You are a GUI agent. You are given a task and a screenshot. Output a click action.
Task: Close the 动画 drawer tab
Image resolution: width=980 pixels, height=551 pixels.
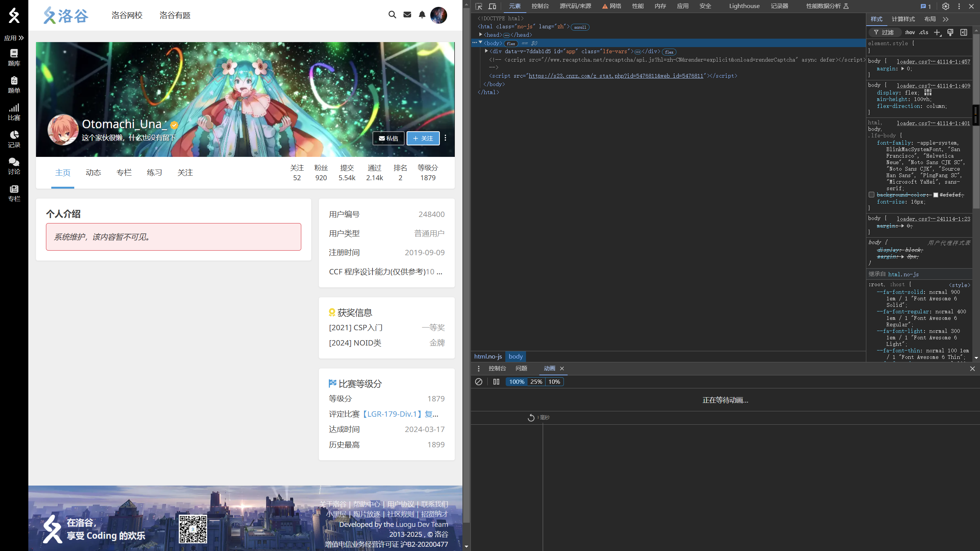click(562, 368)
